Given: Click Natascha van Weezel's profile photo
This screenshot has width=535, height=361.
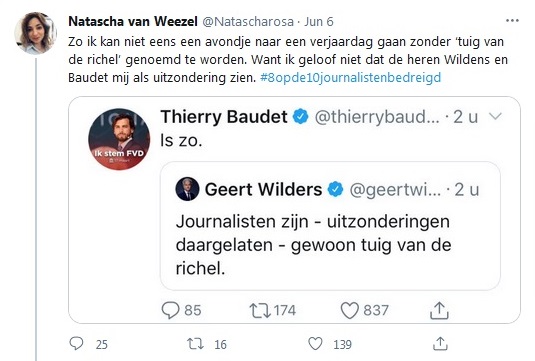Looking at the screenshot, I should (35, 33).
